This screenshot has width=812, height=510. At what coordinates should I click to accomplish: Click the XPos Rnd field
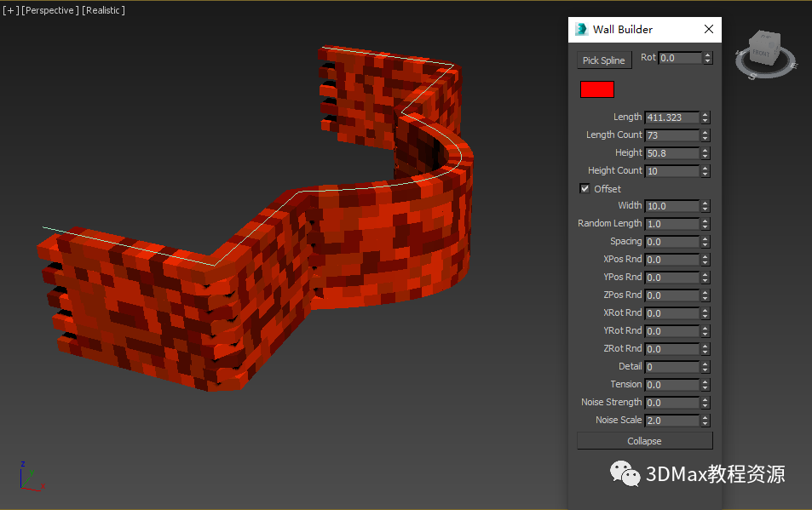671,260
